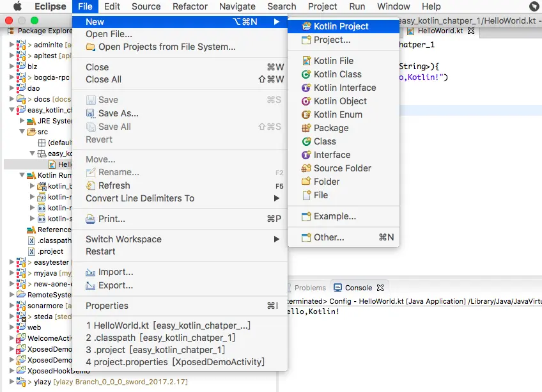The height and width of the screenshot is (392, 542).
Task: Click the Project... wizard icon
Action: (306, 40)
